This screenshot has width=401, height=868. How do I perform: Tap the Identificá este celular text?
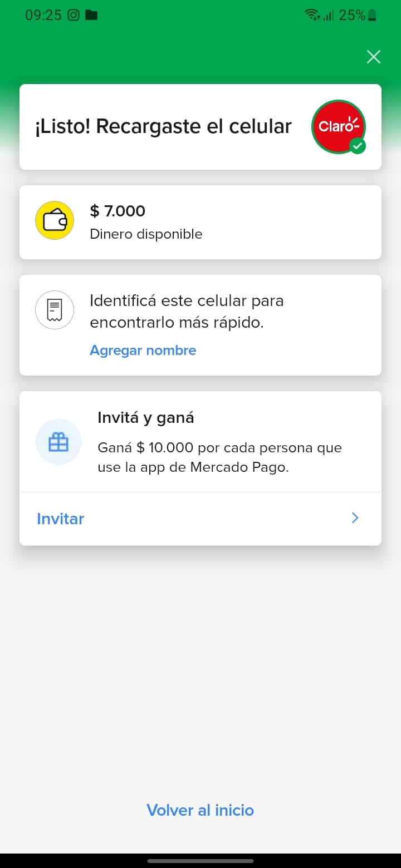(187, 311)
